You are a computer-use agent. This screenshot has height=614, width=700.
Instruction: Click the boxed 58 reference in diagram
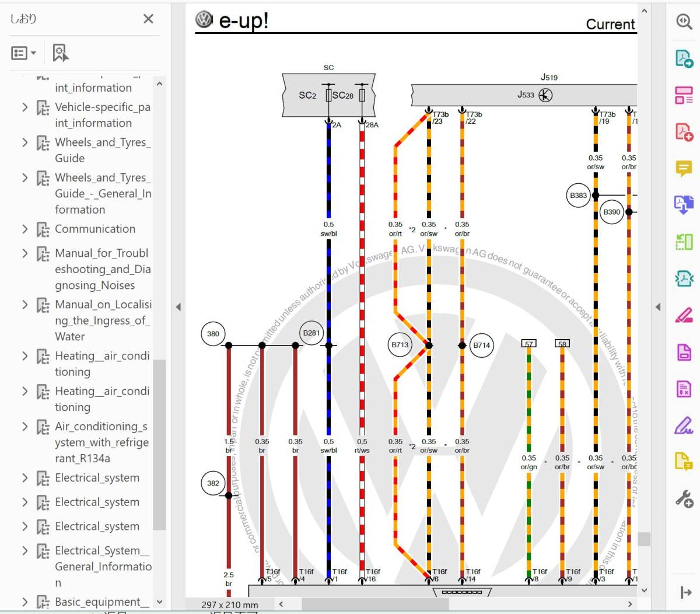click(x=562, y=344)
